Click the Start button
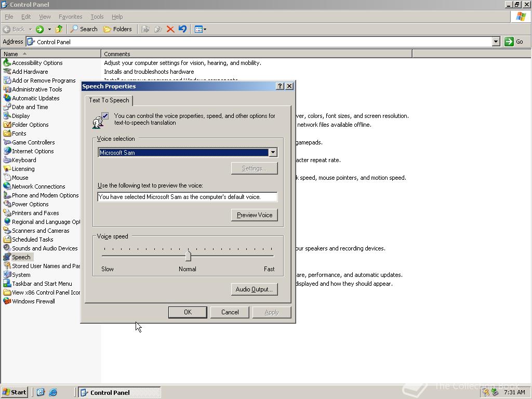Viewport: 532px width, 399px height. pyautogui.click(x=15, y=392)
